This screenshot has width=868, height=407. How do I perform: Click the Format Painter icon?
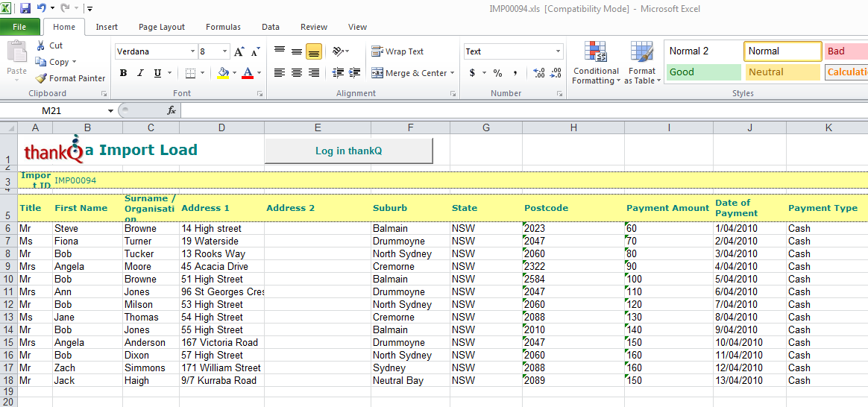click(x=41, y=78)
